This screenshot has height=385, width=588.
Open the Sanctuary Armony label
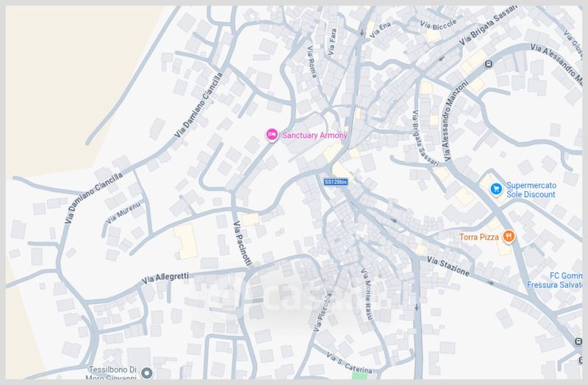(315, 135)
